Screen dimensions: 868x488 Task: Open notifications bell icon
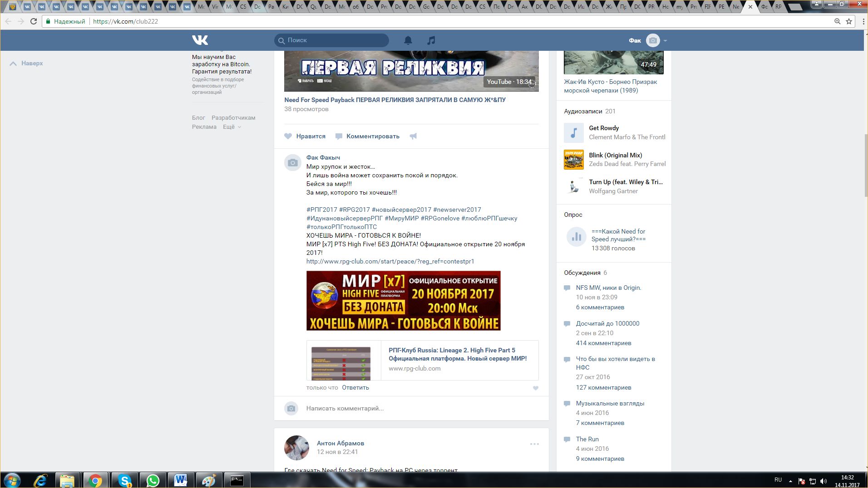[x=408, y=40]
